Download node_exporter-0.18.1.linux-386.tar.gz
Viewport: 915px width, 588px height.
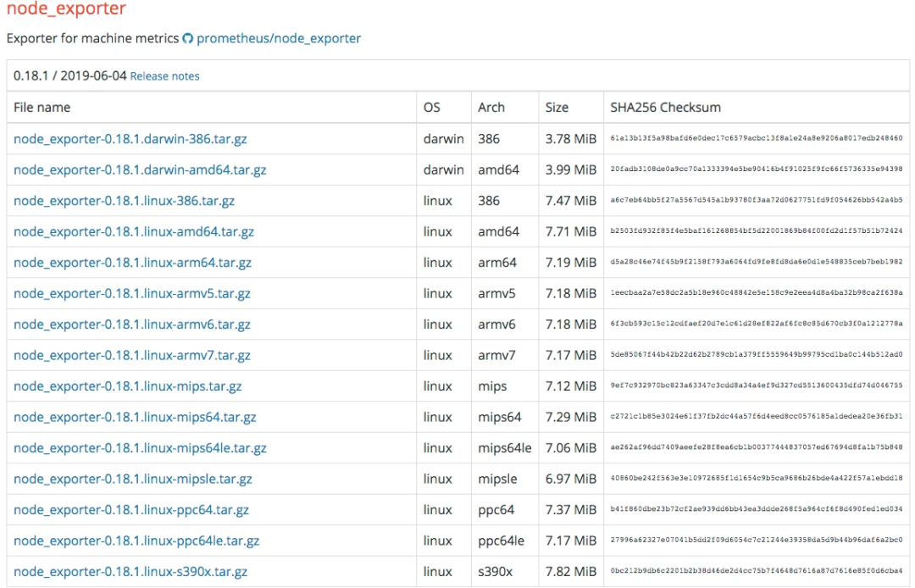[125, 201]
